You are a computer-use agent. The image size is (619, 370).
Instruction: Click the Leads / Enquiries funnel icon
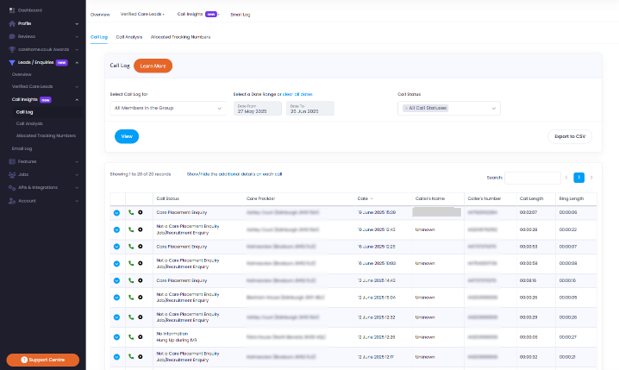12,62
